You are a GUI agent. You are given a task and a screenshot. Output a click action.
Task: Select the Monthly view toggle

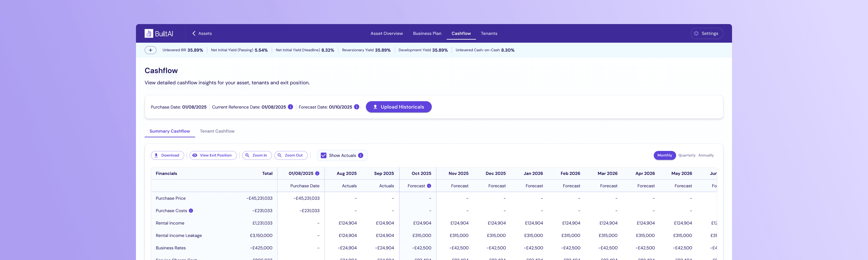pos(665,155)
